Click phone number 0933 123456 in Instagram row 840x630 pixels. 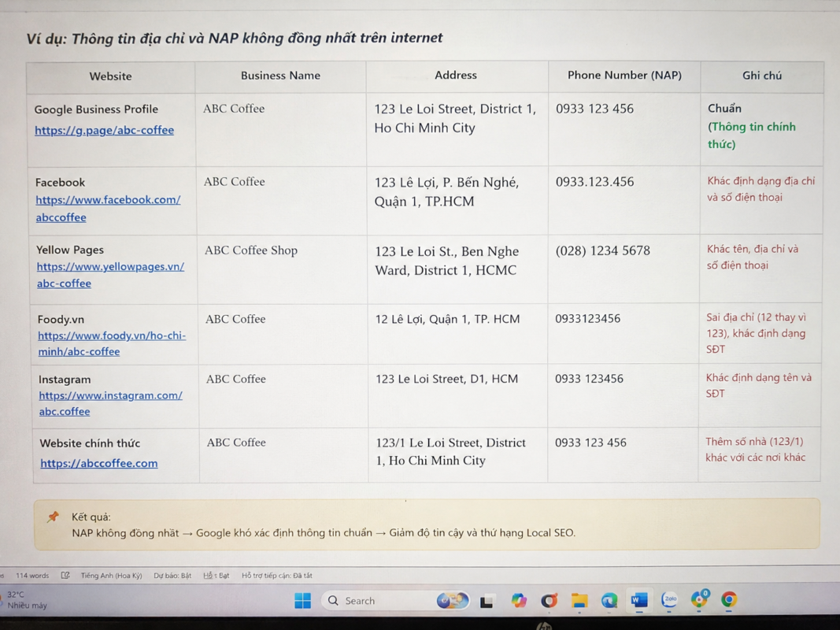point(590,378)
